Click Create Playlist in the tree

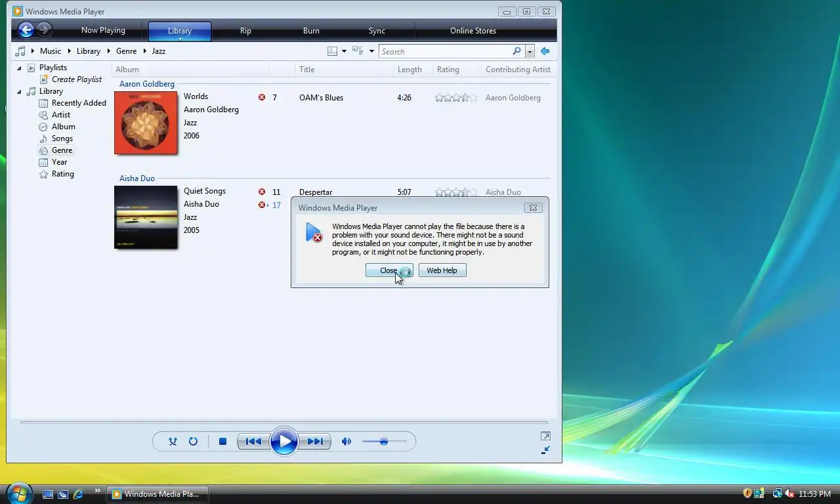[77, 79]
